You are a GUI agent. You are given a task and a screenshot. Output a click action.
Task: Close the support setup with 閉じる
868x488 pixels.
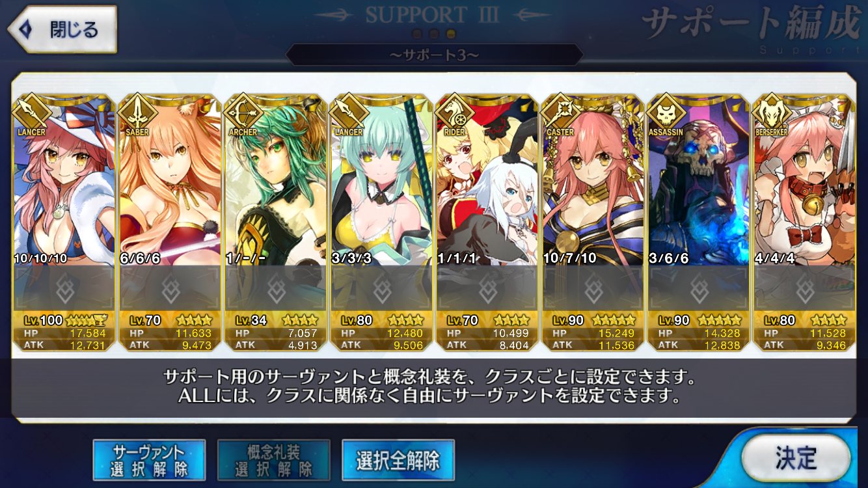click(x=62, y=29)
